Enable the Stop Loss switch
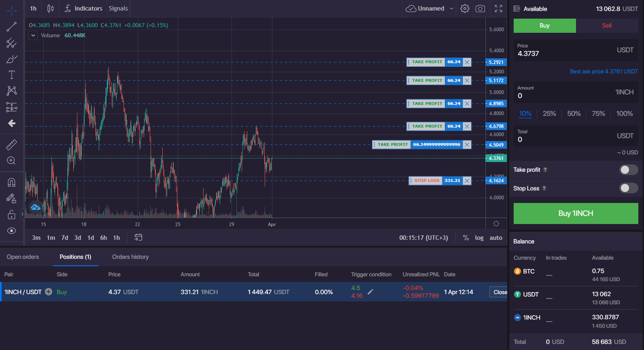The width and height of the screenshot is (644, 350). [x=629, y=188]
